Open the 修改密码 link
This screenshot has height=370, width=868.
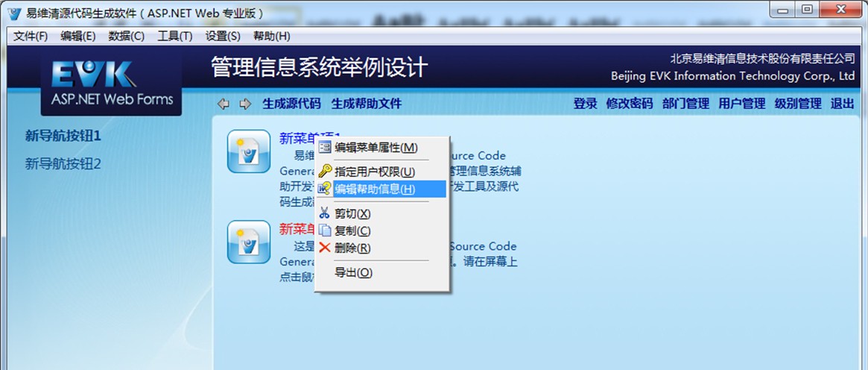tap(630, 104)
